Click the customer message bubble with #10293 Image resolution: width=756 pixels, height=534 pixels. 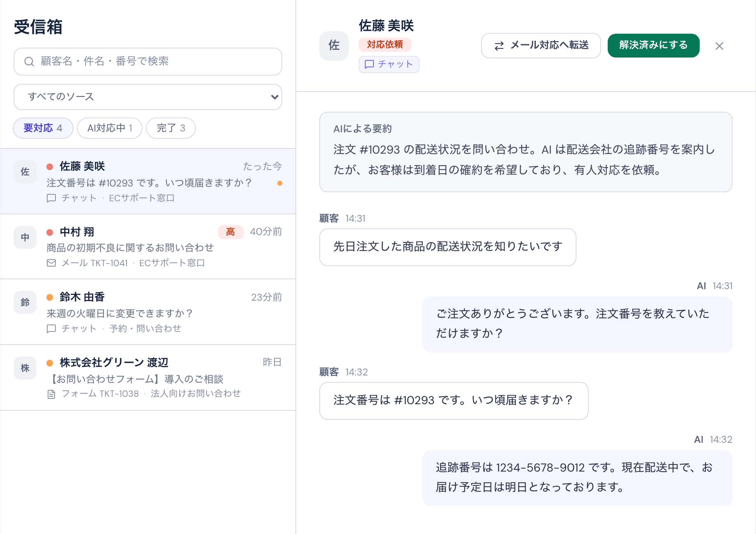454,401
